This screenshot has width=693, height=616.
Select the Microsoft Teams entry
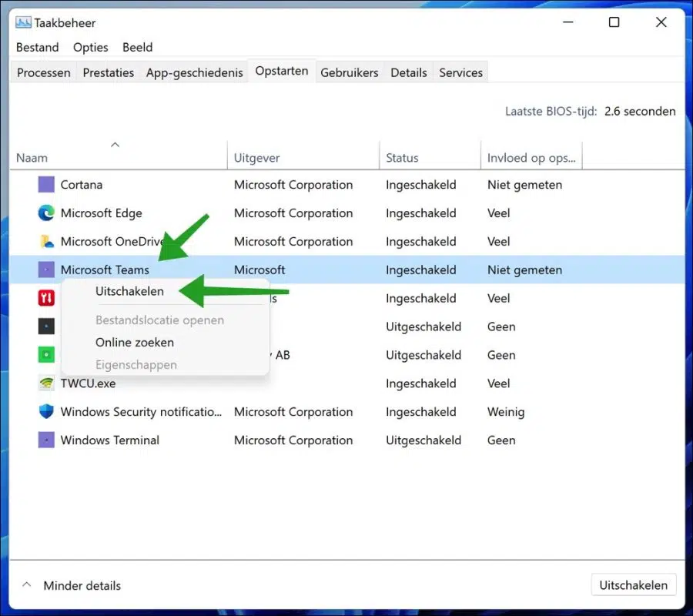[x=105, y=269]
